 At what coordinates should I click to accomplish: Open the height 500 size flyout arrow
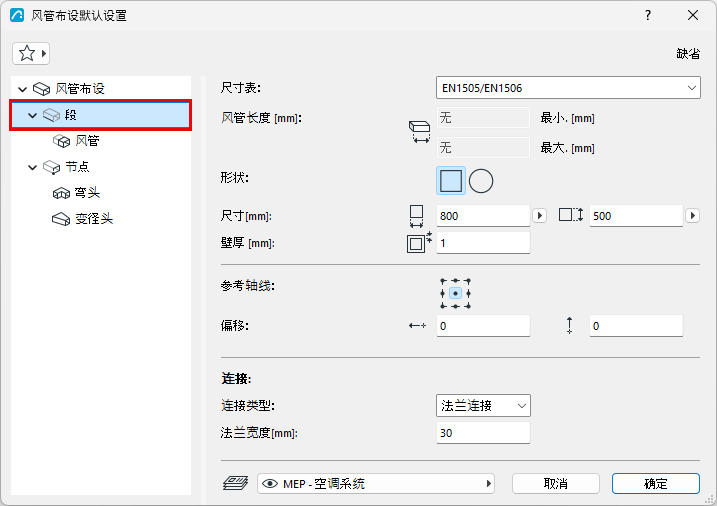pos(692,216)
